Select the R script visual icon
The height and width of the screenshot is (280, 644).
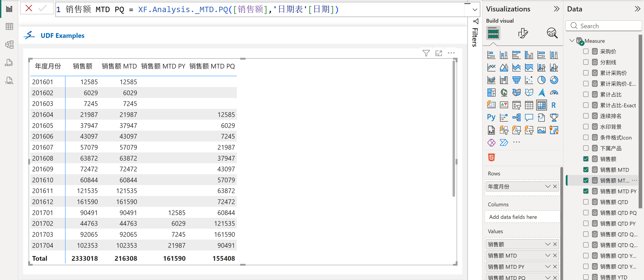click(x=553, y=105)
